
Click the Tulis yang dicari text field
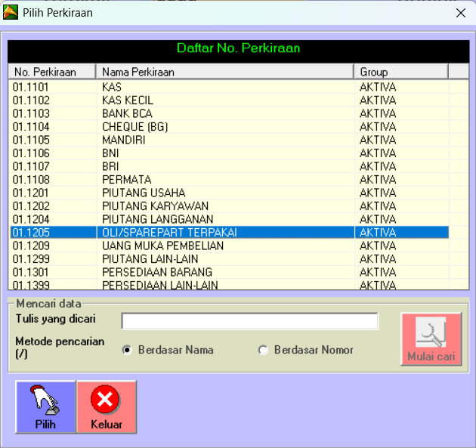click(x=249, y=321)
